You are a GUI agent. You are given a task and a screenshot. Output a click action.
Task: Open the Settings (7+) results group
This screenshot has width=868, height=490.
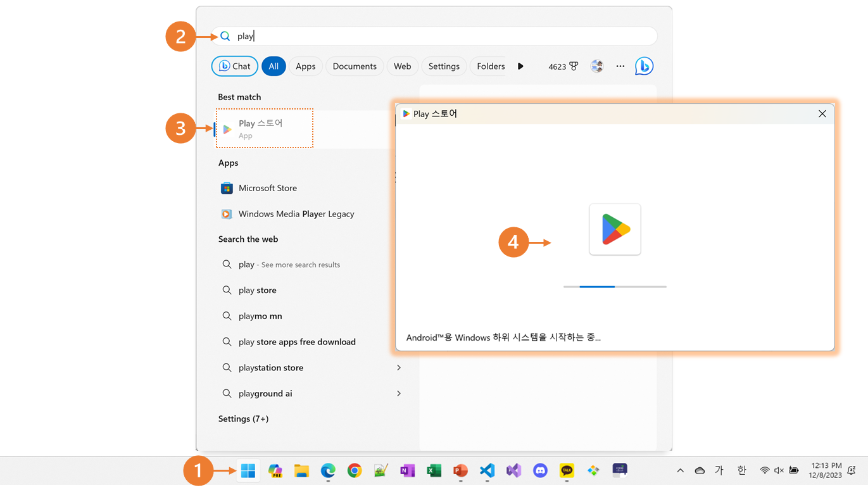(x=244, y=418)
